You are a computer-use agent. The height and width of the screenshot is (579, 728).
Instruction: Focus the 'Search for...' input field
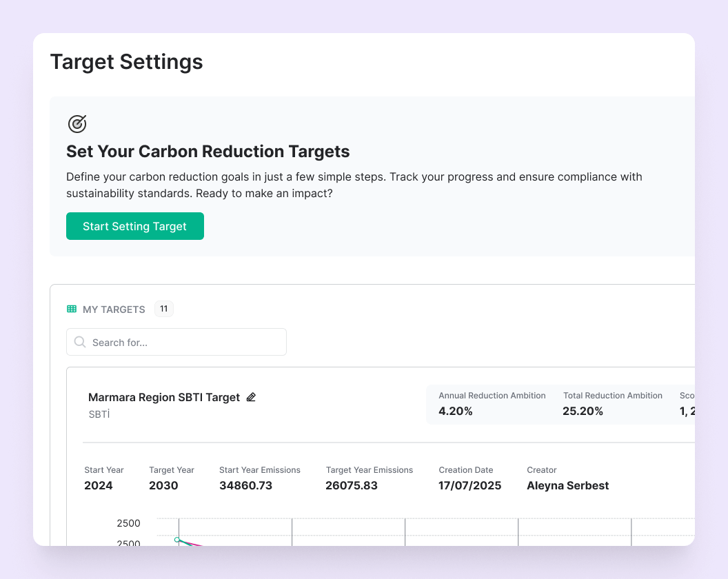click(x=183, y=342)
